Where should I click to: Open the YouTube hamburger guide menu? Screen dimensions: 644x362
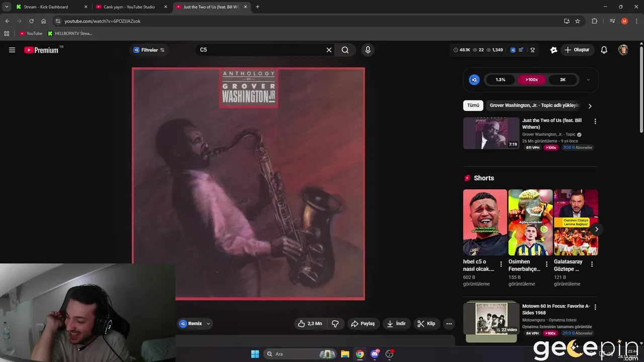12,50
